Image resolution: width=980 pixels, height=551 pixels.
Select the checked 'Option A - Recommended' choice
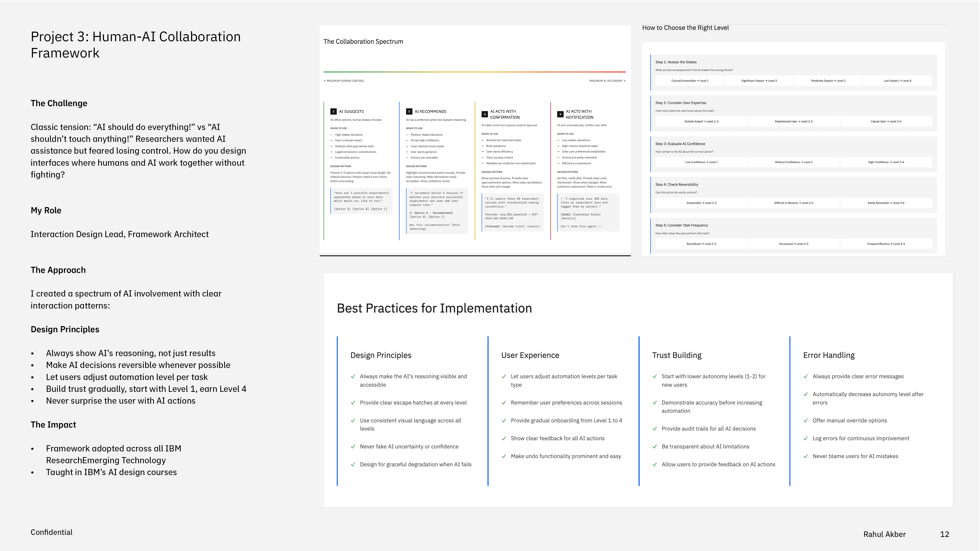point(431,213)
